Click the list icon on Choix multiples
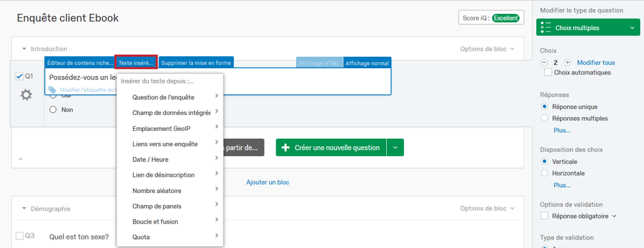Screen dimensions: 644x248 (x=546, y=28)
